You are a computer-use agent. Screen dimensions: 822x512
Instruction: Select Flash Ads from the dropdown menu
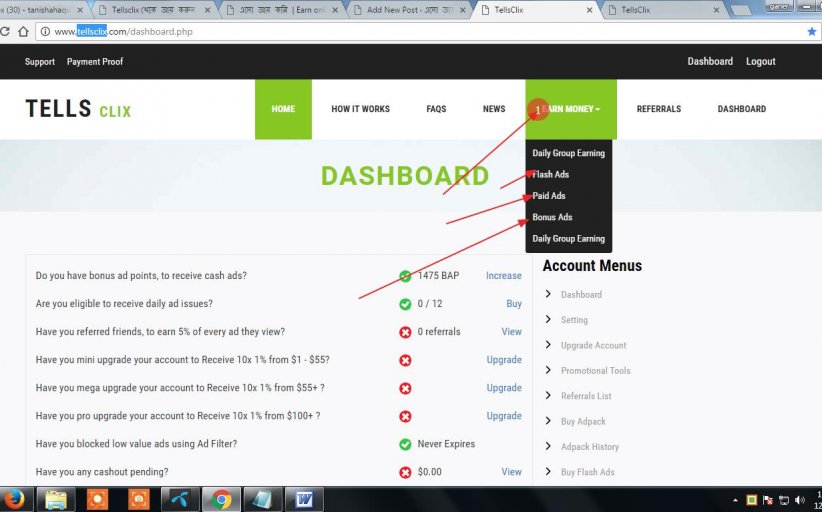coord(551,175)
